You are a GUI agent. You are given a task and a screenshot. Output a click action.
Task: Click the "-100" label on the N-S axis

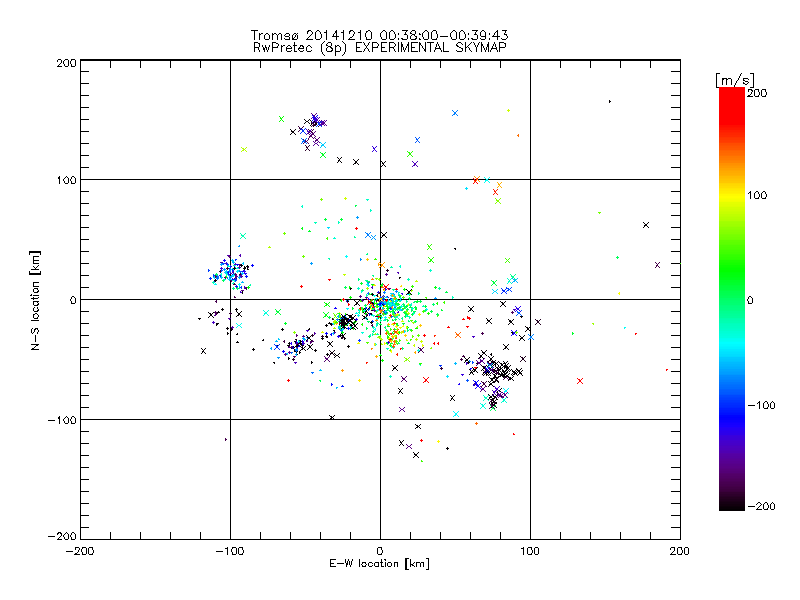[x=62, y=420]
